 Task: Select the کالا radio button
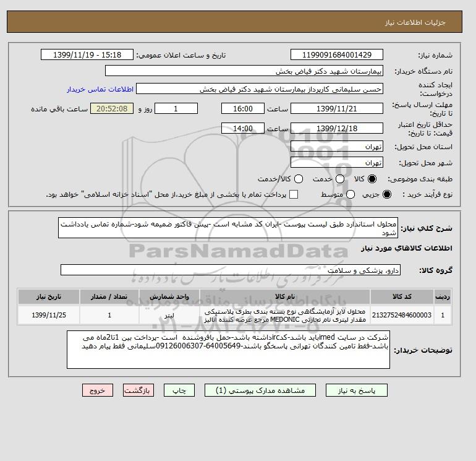pyautogui.click(x=372, y=179)
